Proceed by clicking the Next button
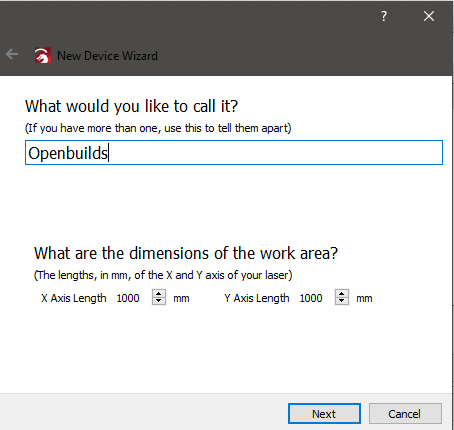This screenshot has height=430, width=454. (x=324, y=414)
